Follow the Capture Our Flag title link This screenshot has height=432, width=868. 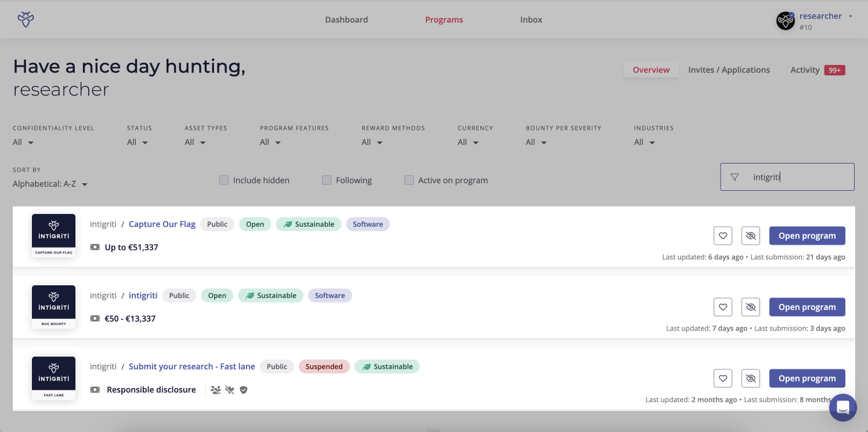(x=162, y=224)
